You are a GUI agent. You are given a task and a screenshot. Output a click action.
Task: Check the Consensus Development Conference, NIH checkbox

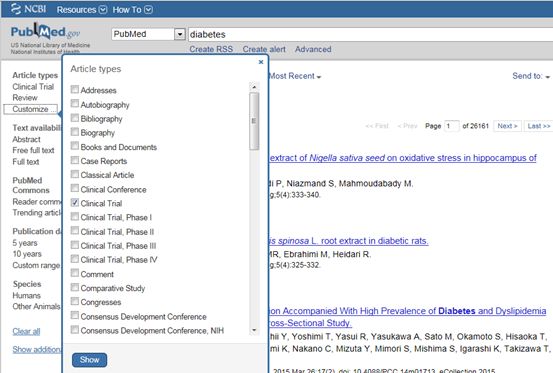[74, 329]
